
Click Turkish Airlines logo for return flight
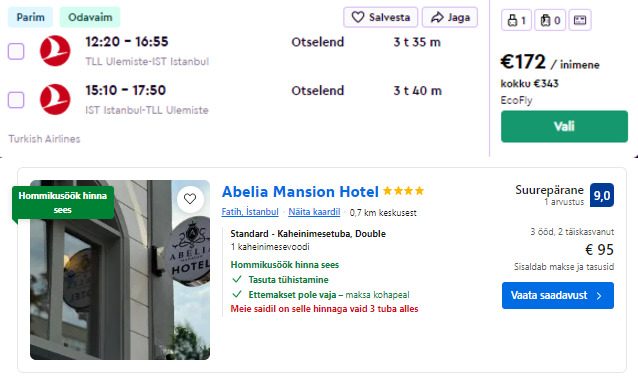(55, 99)
